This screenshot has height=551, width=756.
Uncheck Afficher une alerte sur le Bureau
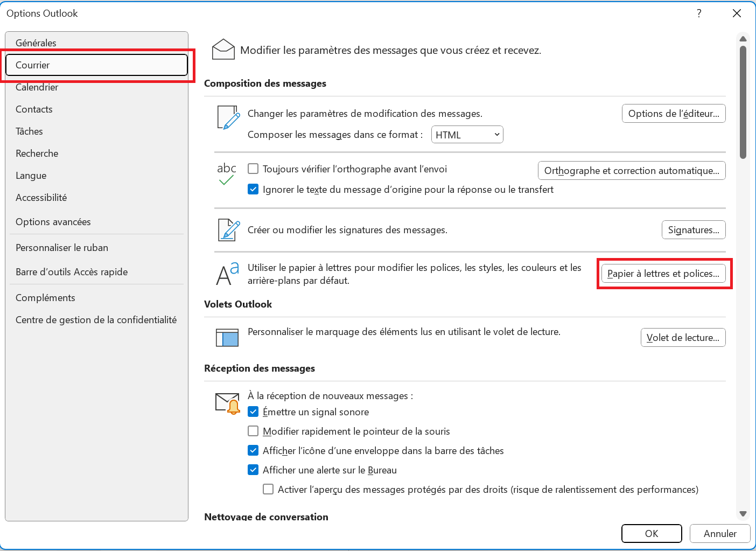pos(253,470)
